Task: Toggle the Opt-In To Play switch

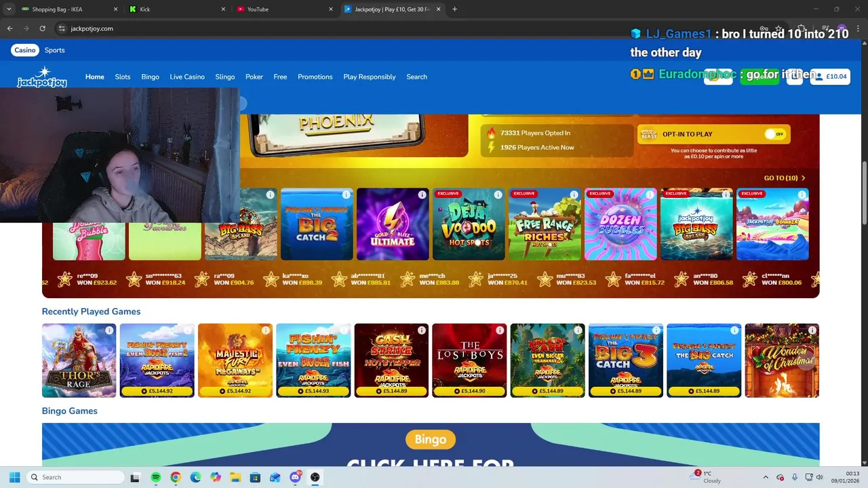Action: 775,134
